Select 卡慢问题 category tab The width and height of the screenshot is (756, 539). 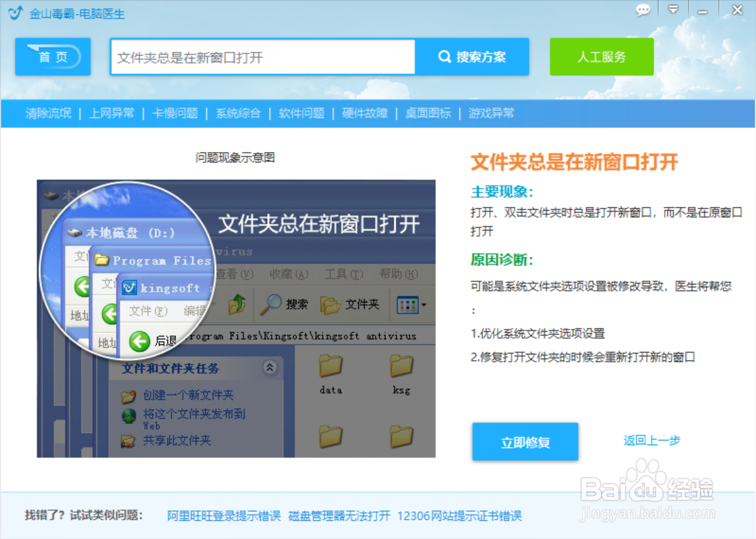(175, 113)
